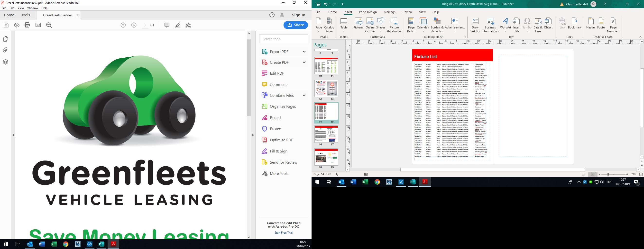Screen dimensions: 644x249
Task: Open the find text magnifier in Acrobat
Action: coord(49,25)
